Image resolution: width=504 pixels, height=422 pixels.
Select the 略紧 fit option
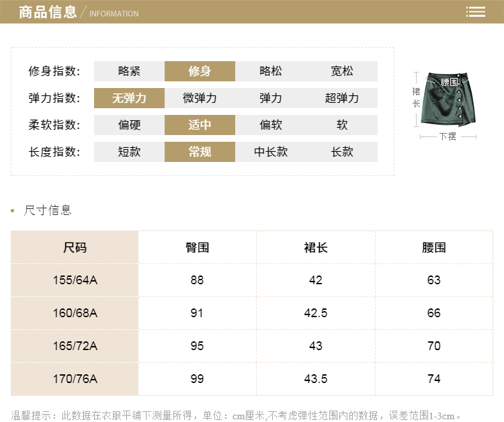click(x=129, y=71)
